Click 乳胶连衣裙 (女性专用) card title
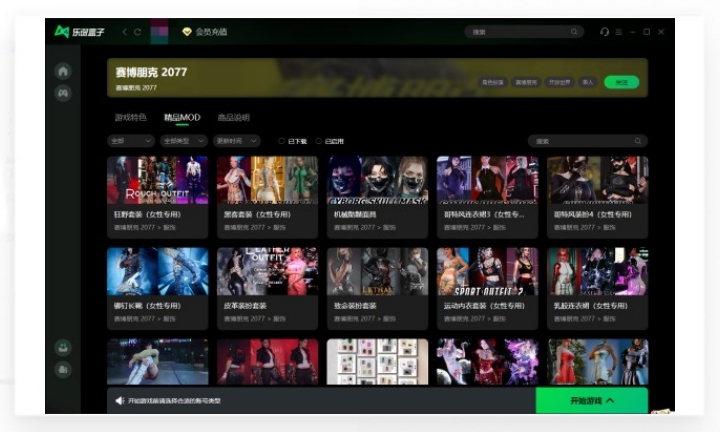The width and height of the screenshot is (720, 432). pyautogui.click(x=591, y=306)
